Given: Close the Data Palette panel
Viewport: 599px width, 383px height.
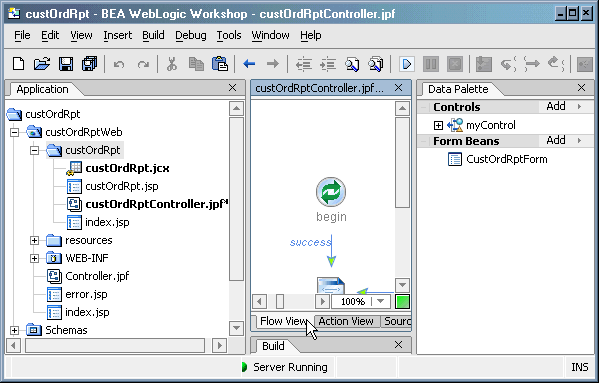Looking at the screenshot, I should [581, 88].
